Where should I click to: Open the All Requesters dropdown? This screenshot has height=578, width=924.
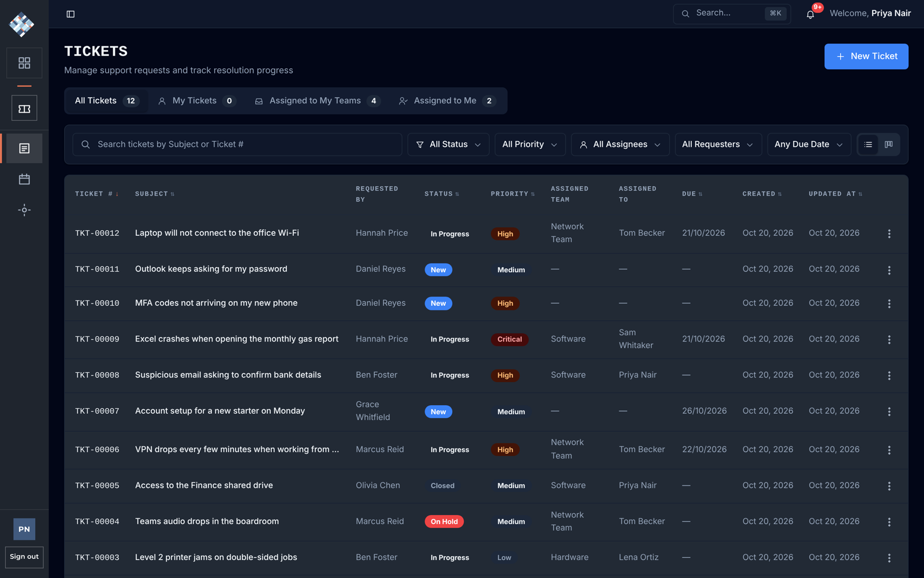(x=718, y=144)
